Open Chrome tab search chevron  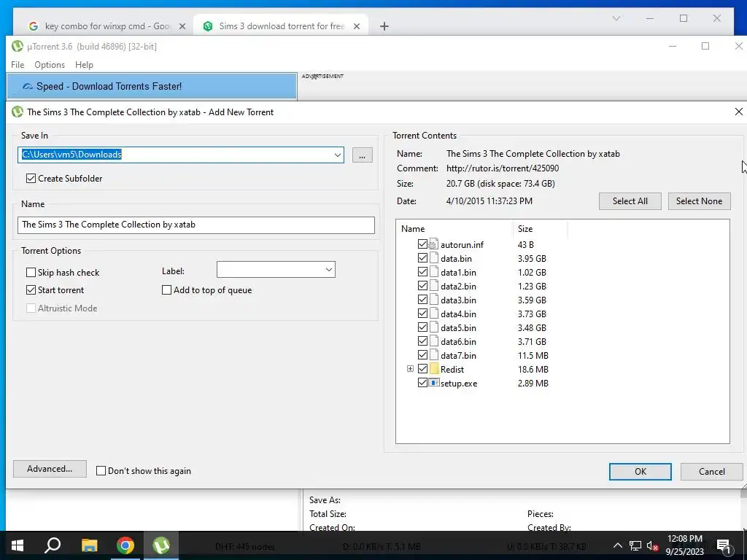click(x=616, y=18)
